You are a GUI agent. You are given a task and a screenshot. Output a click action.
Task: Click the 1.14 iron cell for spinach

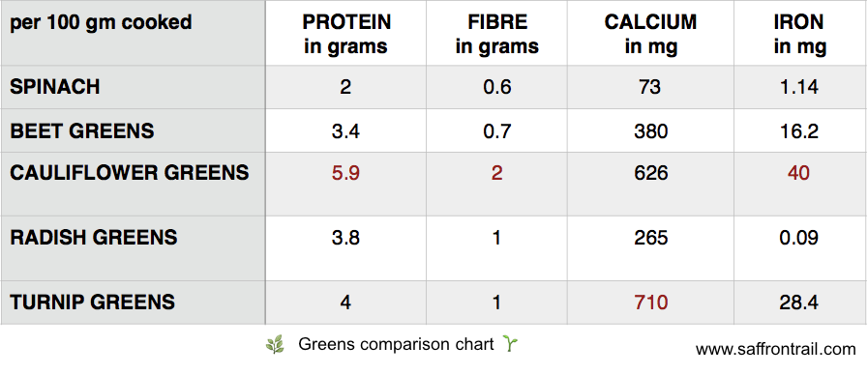point(800,87)
